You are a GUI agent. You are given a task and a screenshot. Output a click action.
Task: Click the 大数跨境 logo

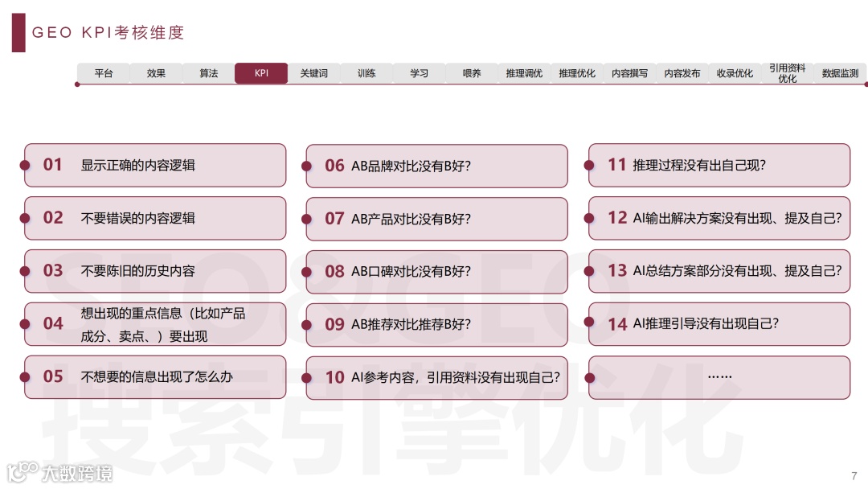59,472
